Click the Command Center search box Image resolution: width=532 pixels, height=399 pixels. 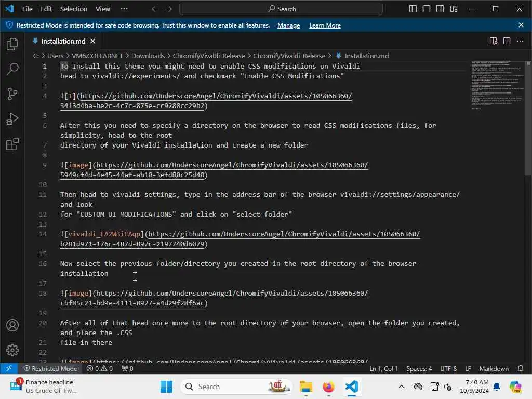point(281,9)
